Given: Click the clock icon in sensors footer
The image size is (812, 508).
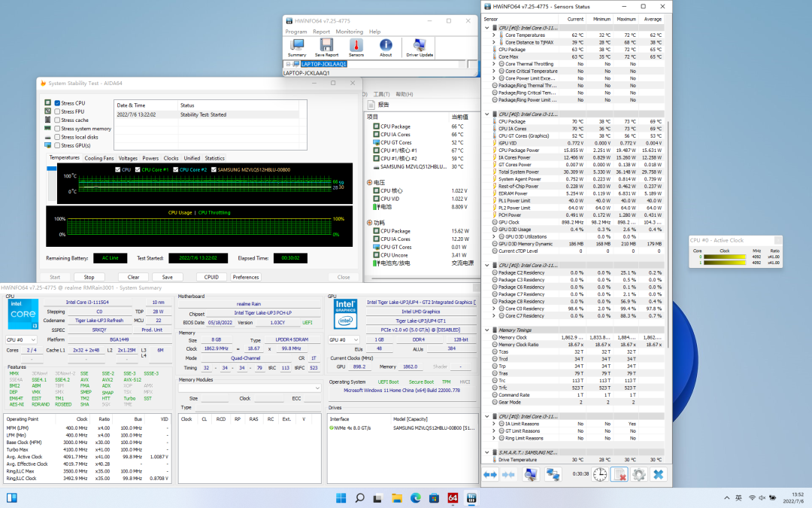Looking at the screenshot, I should pos(599,474).
